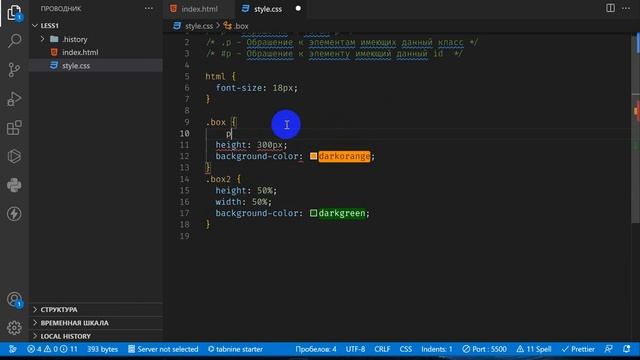
Task: Open the Extensions view
Action: (x=14, y=128)
